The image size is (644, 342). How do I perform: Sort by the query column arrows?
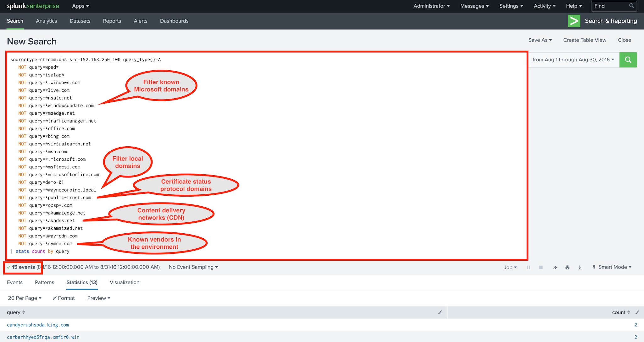point(24,312)
